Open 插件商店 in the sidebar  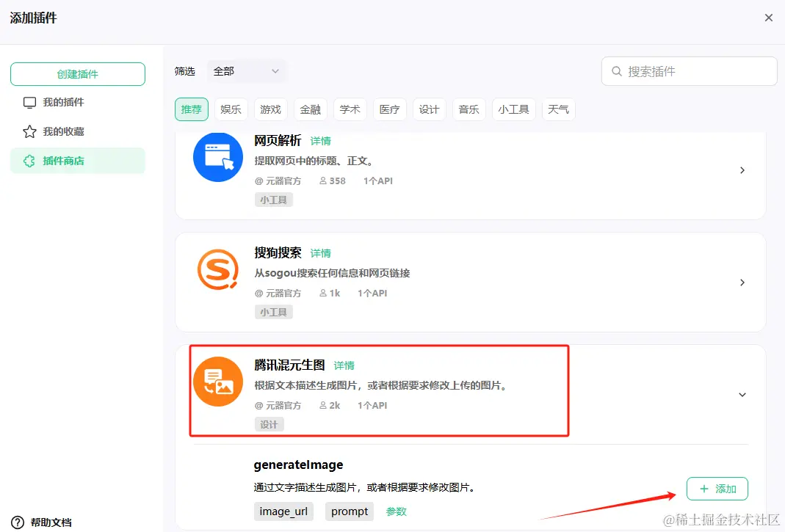coord(78,161)
